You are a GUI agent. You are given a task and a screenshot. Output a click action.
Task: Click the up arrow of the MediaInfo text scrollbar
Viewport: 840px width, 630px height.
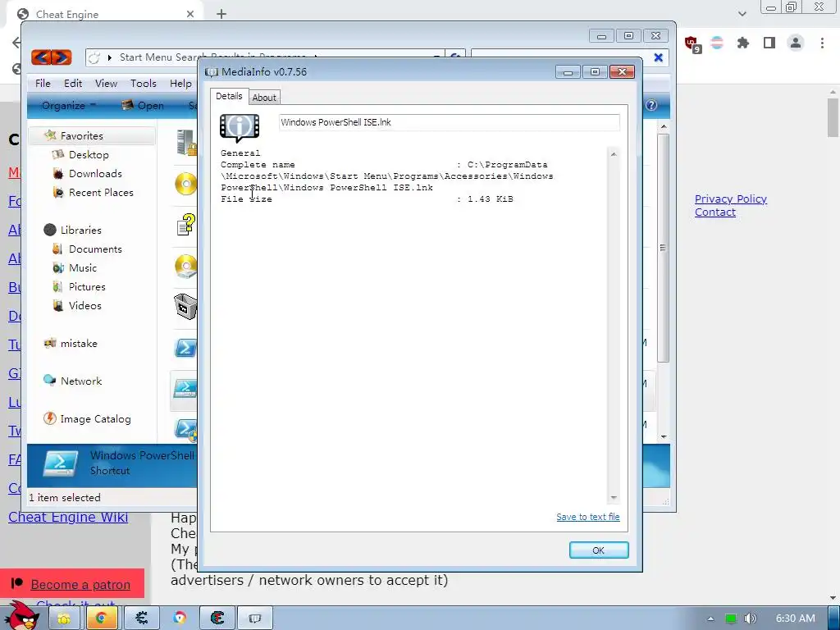coord(614,154)
